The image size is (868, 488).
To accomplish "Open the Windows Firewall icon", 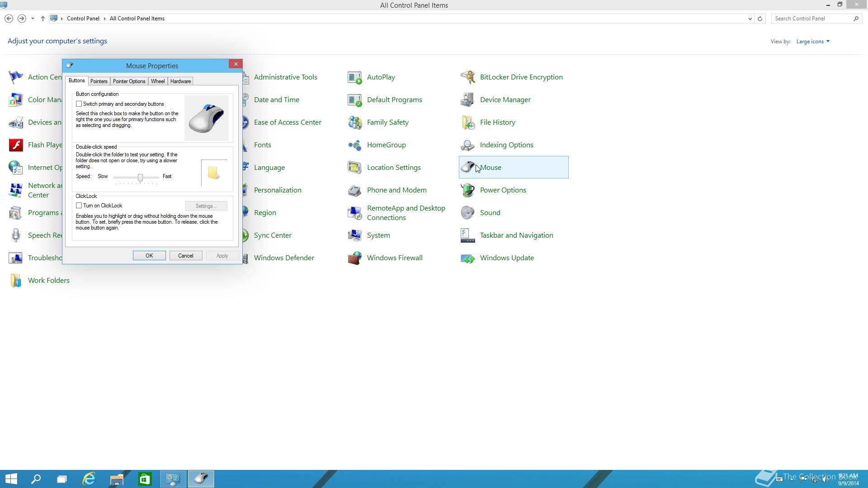I will [x=355, y=258].
